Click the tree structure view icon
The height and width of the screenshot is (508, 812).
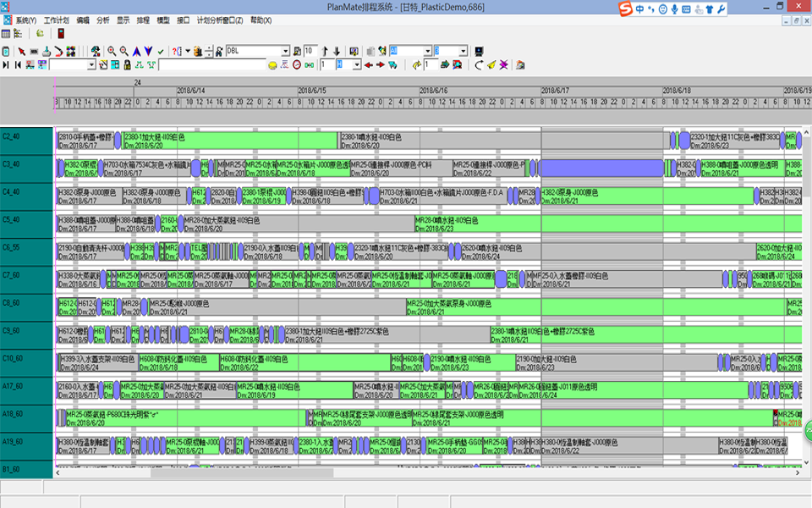(x=18, y=34)
